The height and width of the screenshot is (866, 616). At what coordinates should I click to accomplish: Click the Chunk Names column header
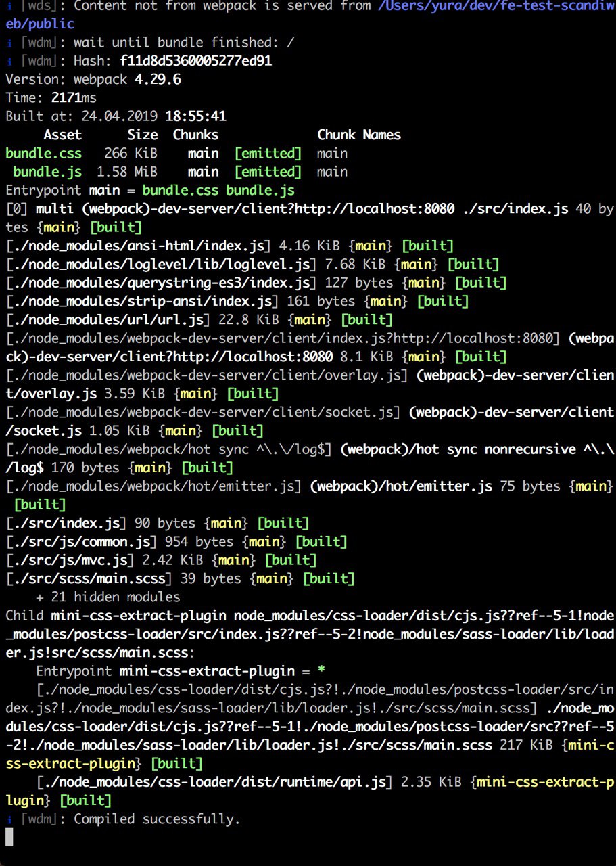[x=359, y=135]
